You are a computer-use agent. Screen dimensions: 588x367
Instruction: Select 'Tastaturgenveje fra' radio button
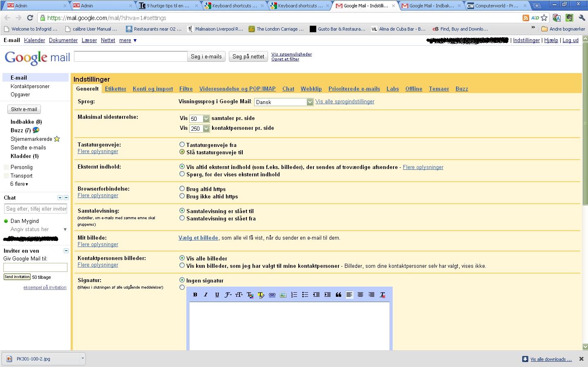point(182,145)
